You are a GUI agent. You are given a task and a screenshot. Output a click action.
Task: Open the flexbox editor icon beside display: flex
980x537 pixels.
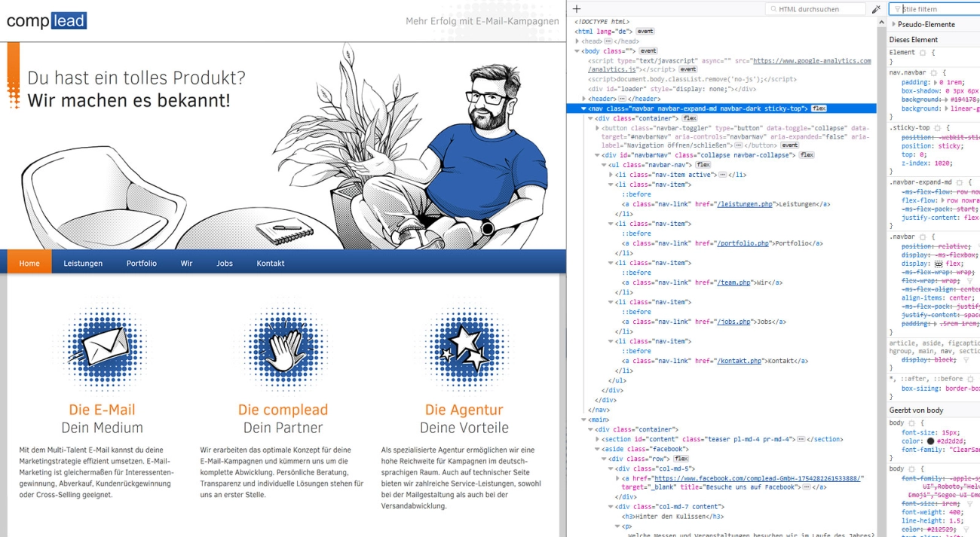pos(939,264)
